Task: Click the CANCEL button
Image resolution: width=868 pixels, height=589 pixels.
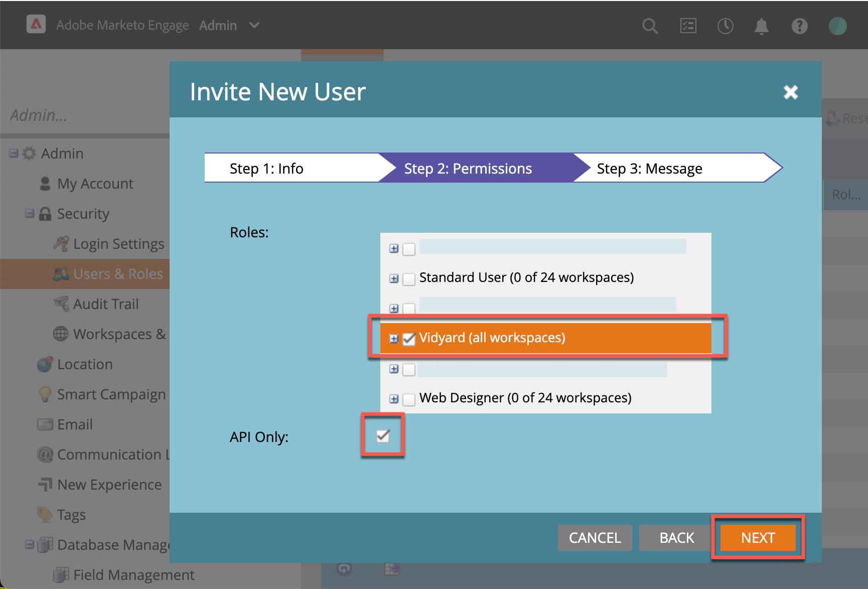Action: click(x=595, y=538)
